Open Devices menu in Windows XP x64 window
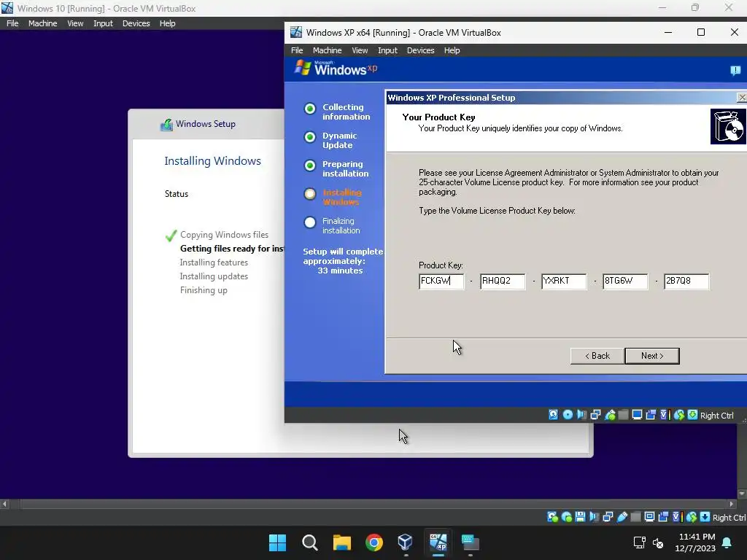The width and height of the screenshot is (747, 560). click(420, 50)
